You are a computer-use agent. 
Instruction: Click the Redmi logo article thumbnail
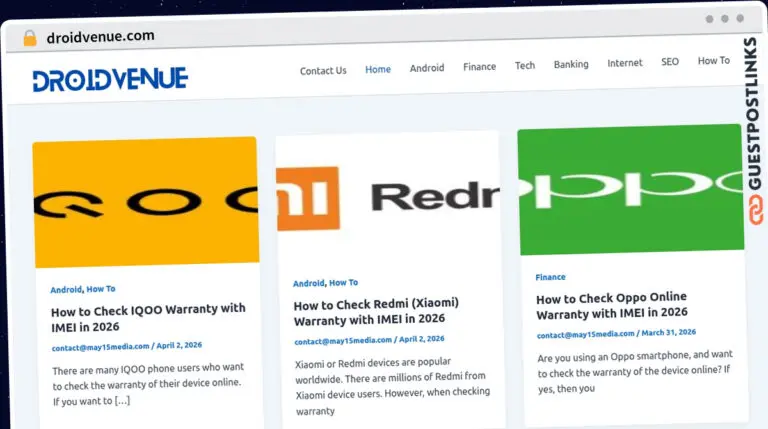click(388, 196)
